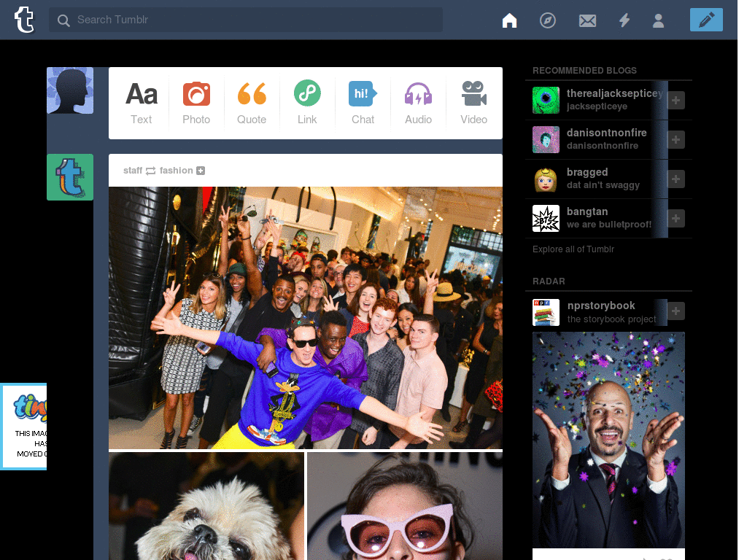Follow nprstorybook with plus button
747x560 pixels.
[676, 311]
